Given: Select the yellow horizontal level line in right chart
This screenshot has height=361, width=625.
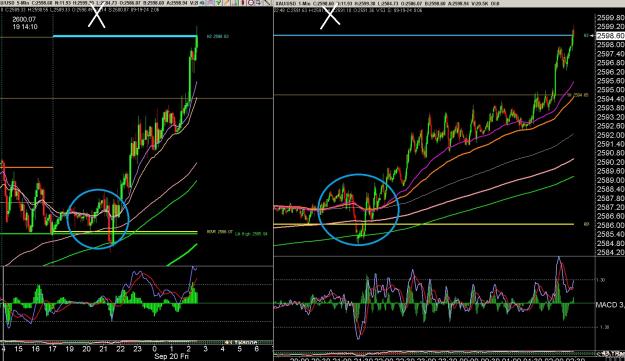Looking at the screenshot, I should coord(424,224).
